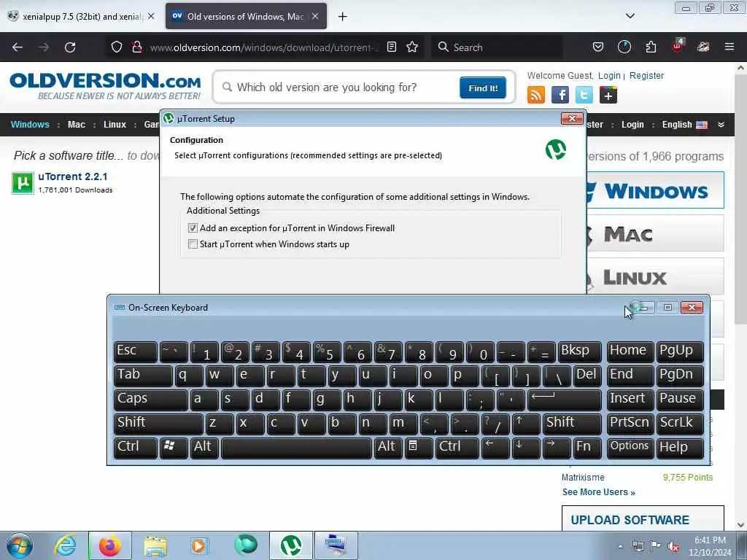Open the Oldversion Facebook icon
The width and height of the screenshot is (747, 560).
(x=560, y=95)
